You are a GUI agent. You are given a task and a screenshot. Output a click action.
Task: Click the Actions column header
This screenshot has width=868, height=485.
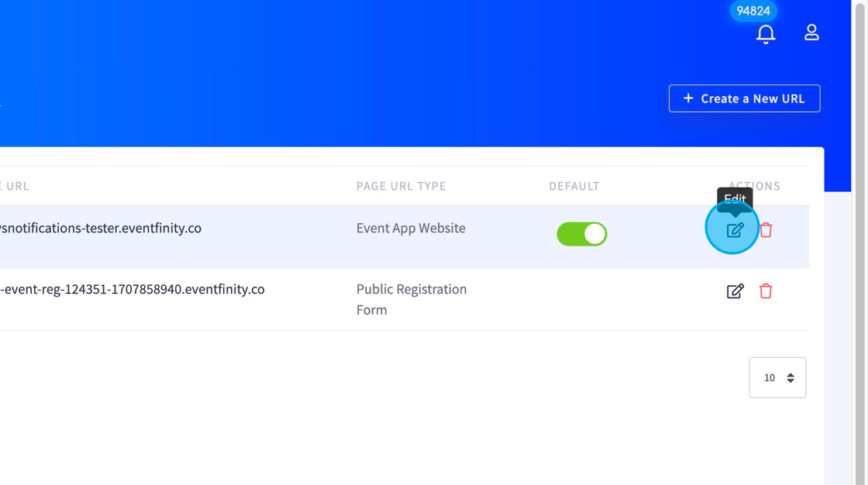pyautogui.click(x=754, y=185)
